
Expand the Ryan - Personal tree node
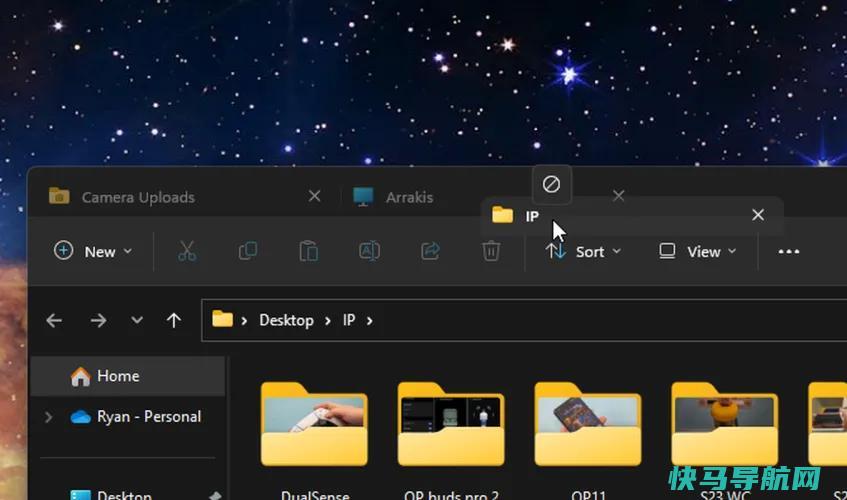pos(49,417)
